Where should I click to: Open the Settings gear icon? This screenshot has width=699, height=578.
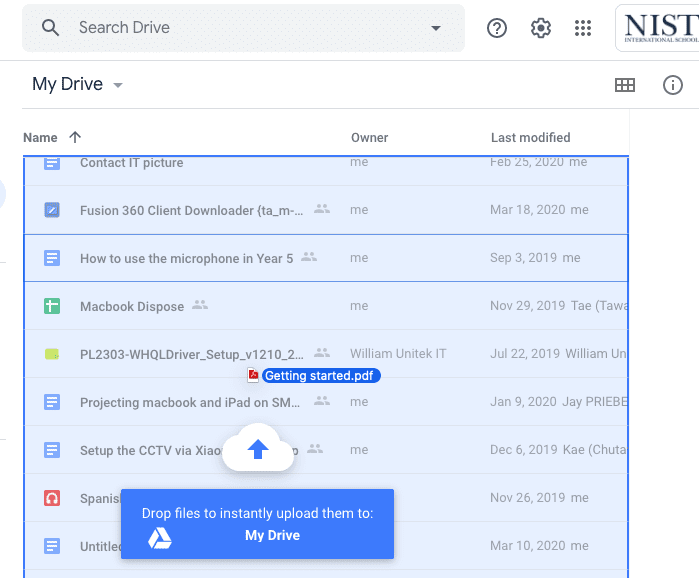541,28
